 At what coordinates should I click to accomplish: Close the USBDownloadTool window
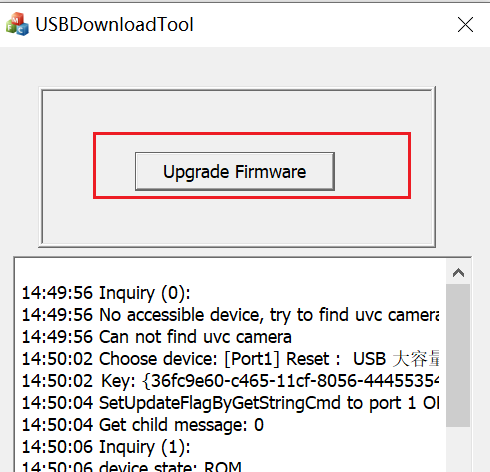coord(465,25)
